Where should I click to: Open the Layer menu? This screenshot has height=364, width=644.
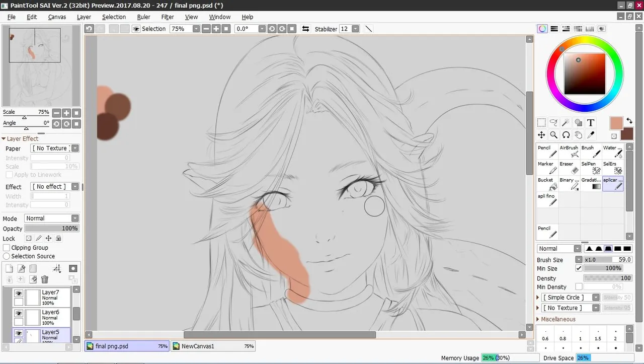pyautogui.click(x=84, y=17)
